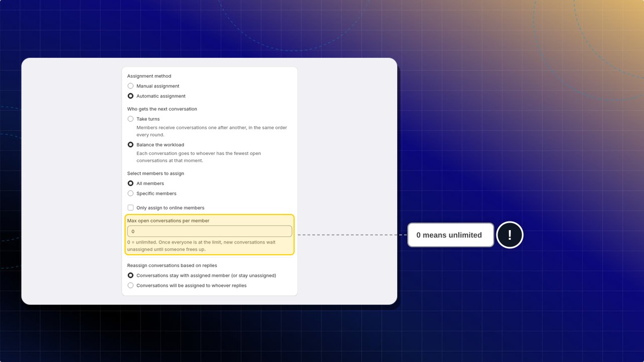The height and width of the screenshot is (362, 644).
Task: Select Conversations assigned to whoever replies
Action: tap(130, 286)
